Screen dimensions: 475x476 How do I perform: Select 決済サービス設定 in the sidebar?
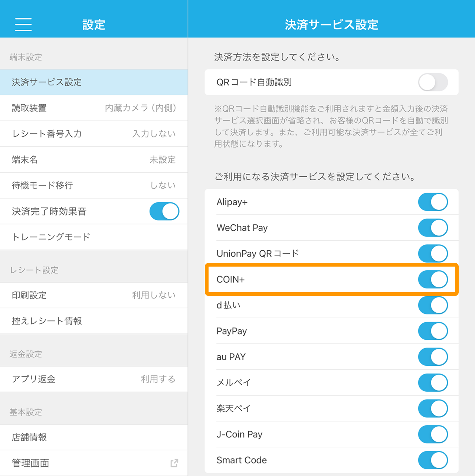[x=94, y=82]
